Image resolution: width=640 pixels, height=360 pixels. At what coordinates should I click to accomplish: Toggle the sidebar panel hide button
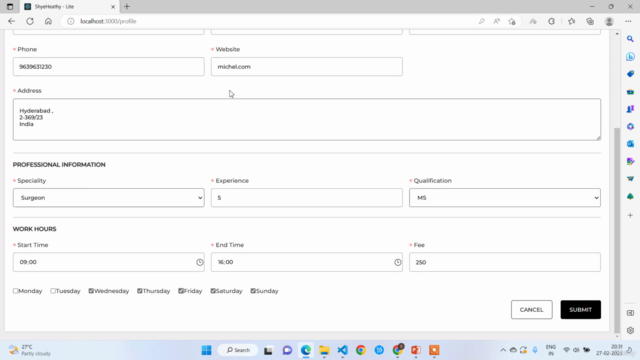(x=630, y=313)
